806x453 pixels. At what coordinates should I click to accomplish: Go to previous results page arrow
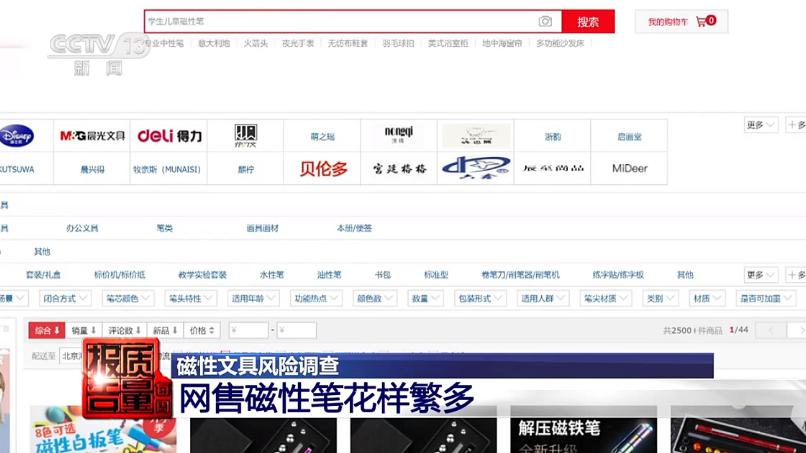coord(770,330)
